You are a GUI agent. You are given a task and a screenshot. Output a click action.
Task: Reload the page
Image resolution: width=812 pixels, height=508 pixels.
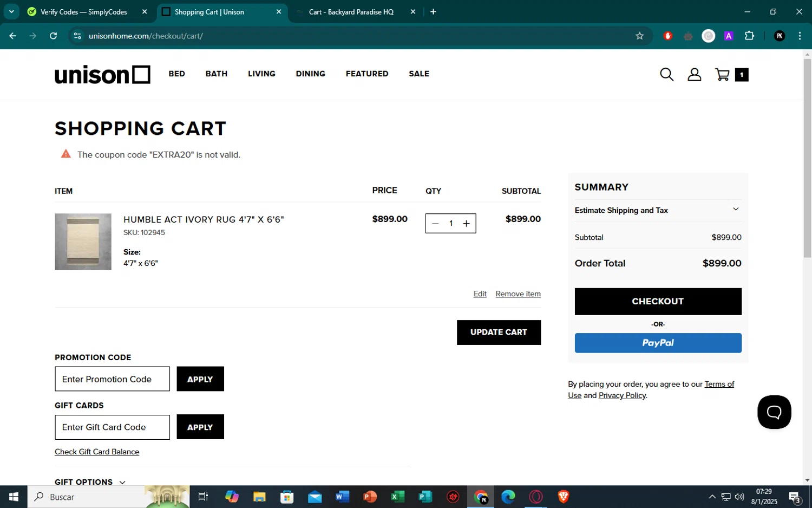coord(53,36)
